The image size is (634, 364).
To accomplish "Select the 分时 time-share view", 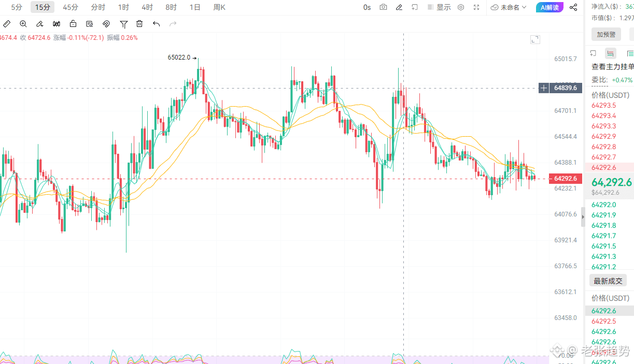I will pyautogui.click(x=98, y=7).
